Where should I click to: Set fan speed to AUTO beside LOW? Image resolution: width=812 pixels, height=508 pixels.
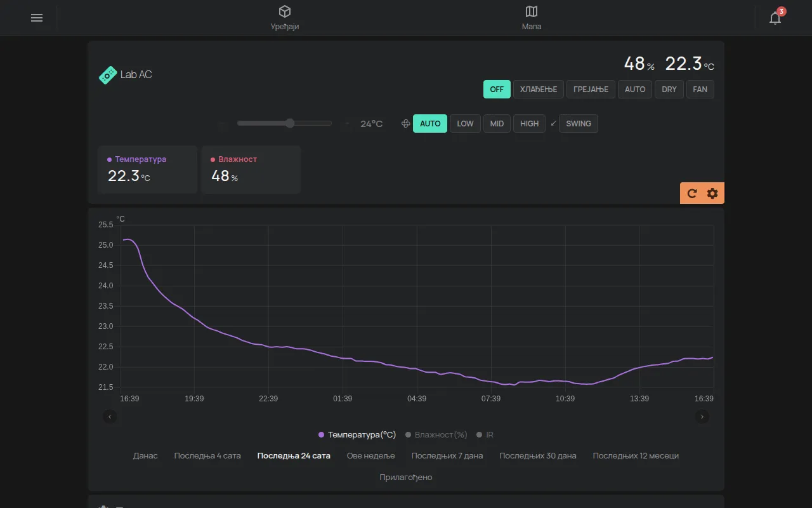(430, 124)
